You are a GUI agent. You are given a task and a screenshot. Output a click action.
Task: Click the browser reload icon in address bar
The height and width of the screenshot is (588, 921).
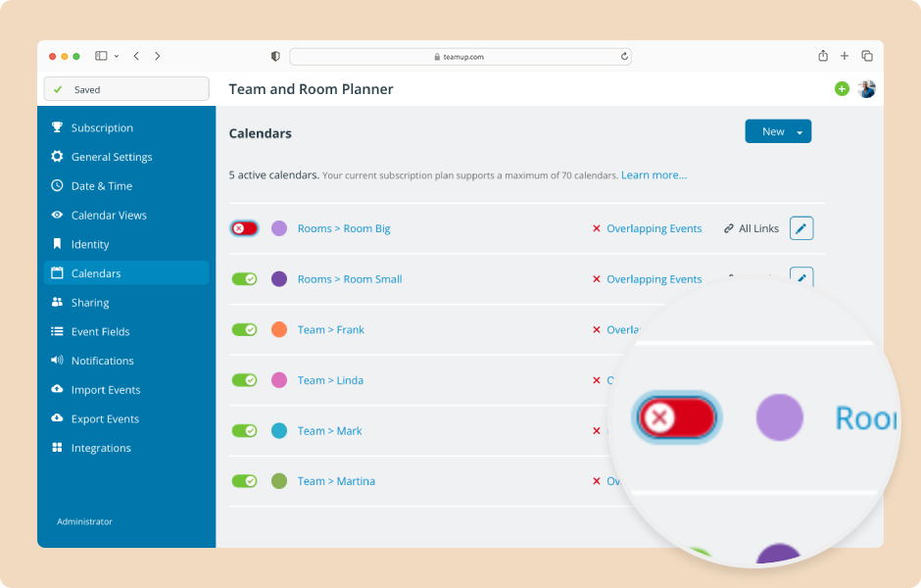pos(624,57)
